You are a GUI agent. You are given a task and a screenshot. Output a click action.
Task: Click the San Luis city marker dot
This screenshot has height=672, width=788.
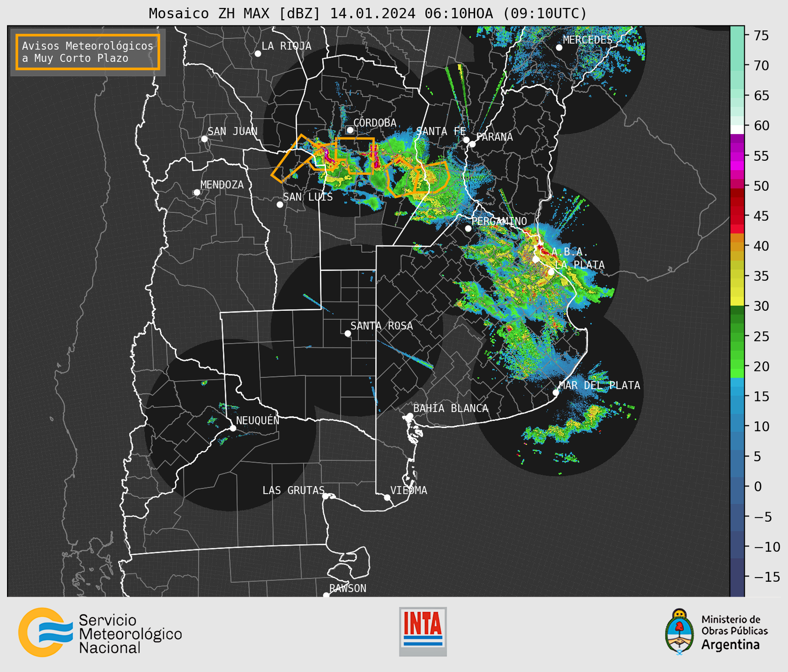click(280, 205)
